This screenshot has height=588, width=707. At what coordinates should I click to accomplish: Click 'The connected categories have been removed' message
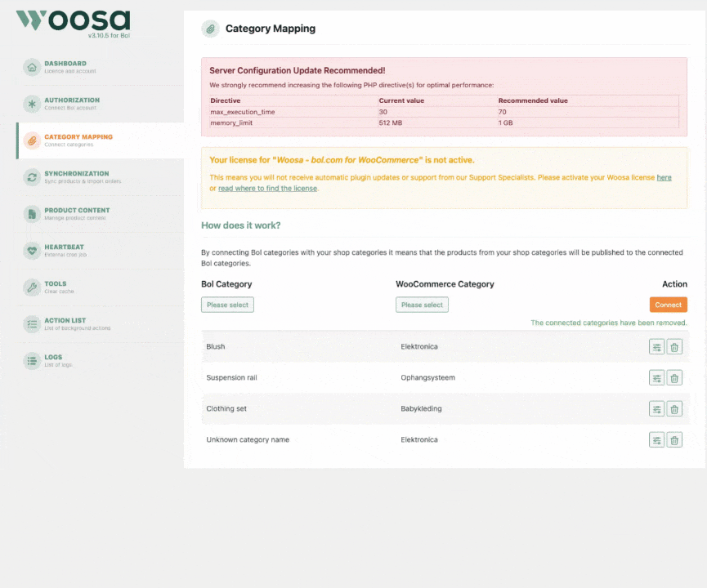click(x=609, y=323)
